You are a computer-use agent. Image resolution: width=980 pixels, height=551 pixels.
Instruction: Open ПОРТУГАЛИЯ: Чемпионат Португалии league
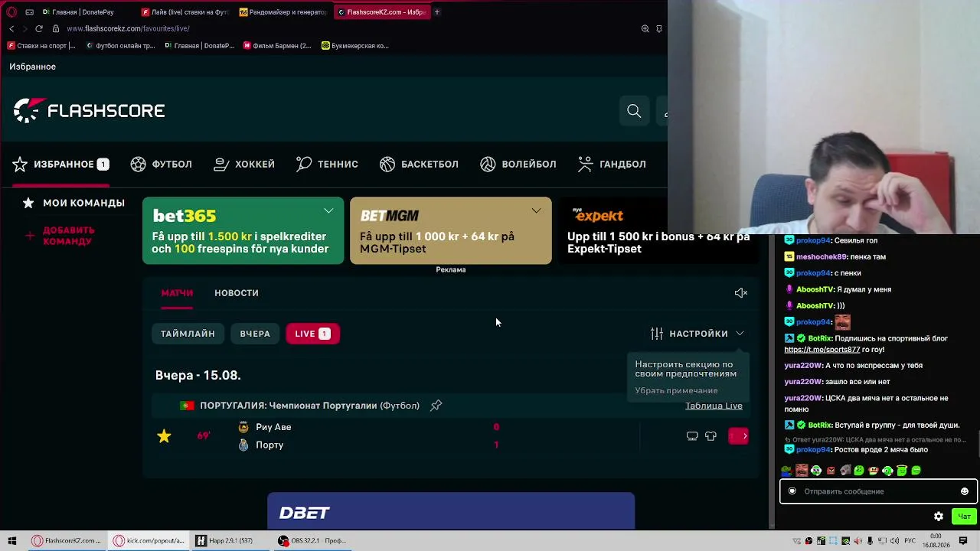309,406
